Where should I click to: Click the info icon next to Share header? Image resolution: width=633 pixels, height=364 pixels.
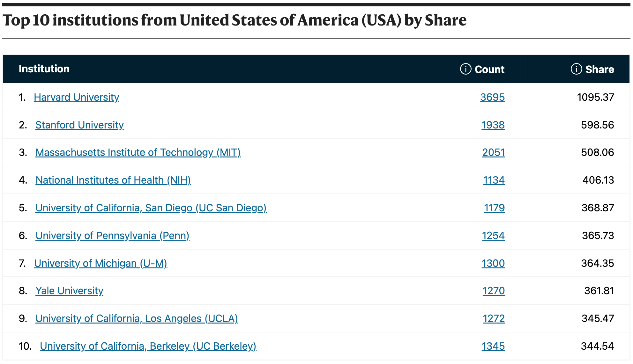(x=576, y=69)
